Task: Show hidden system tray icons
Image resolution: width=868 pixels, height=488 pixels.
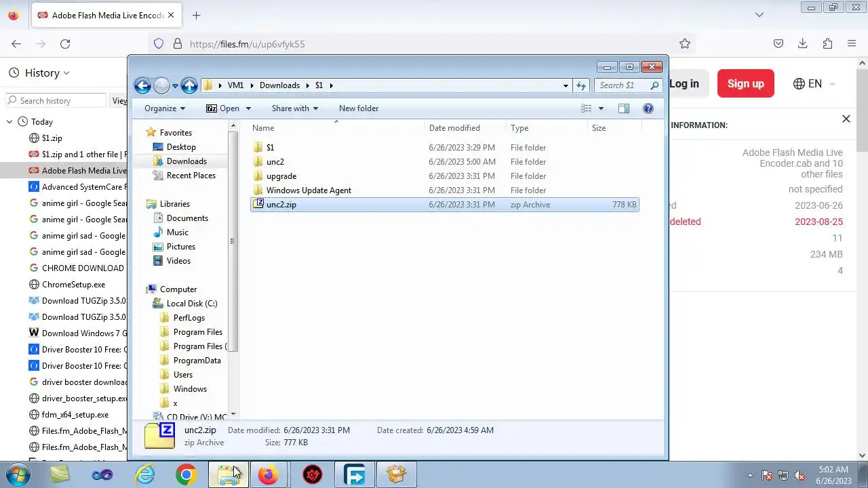Action: [x=750, y=475]
